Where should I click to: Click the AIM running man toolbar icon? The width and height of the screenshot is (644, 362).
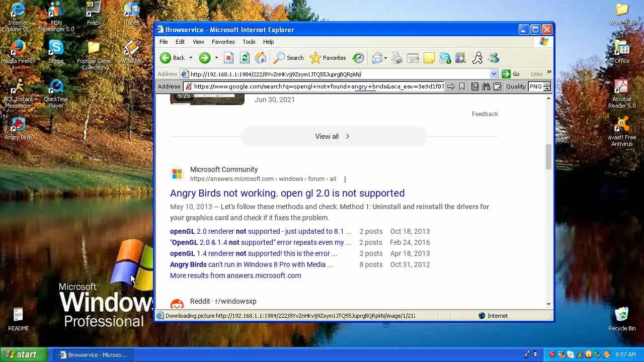(x=477, y=58)
